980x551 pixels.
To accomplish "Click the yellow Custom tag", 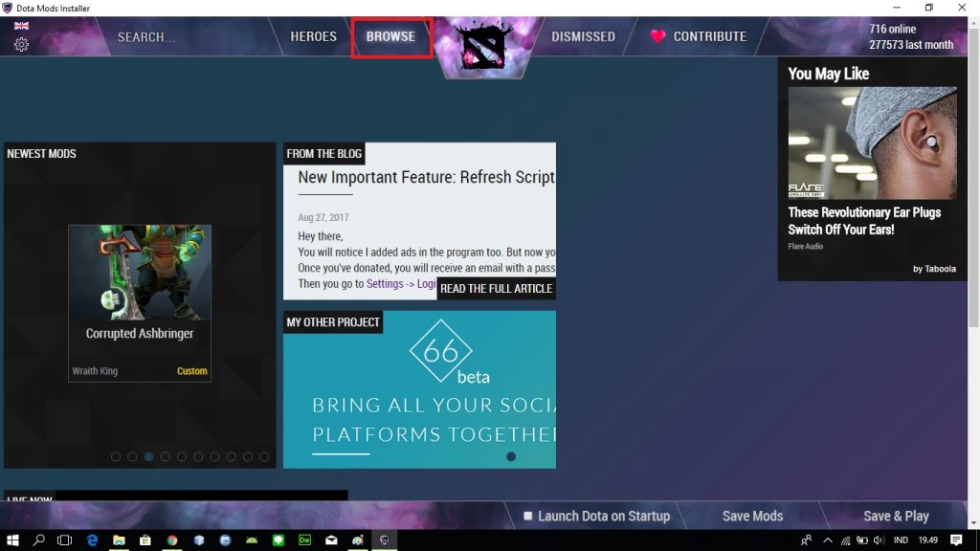I will (191, 371).
